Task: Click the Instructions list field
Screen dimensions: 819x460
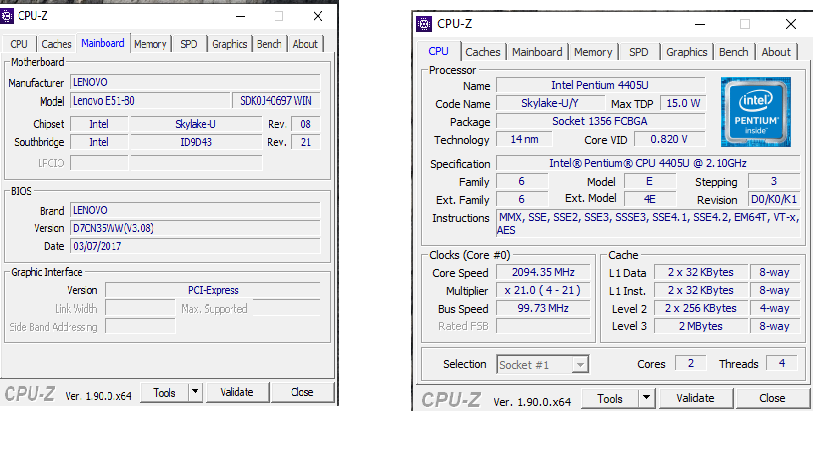Action: 648,223
